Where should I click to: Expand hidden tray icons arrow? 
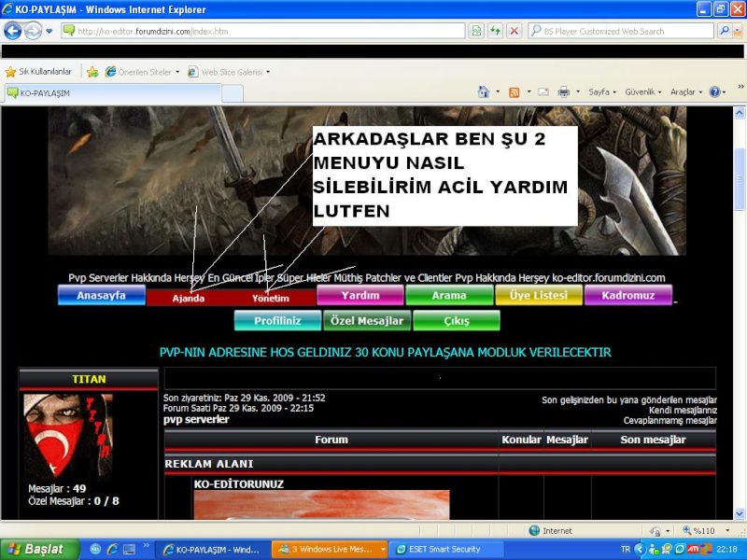(640, 550)
